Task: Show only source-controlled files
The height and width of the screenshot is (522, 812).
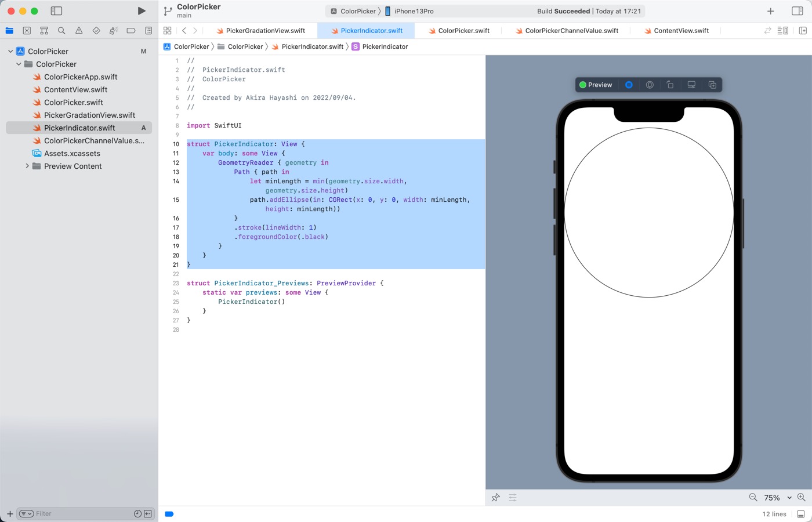Action: 148,514
